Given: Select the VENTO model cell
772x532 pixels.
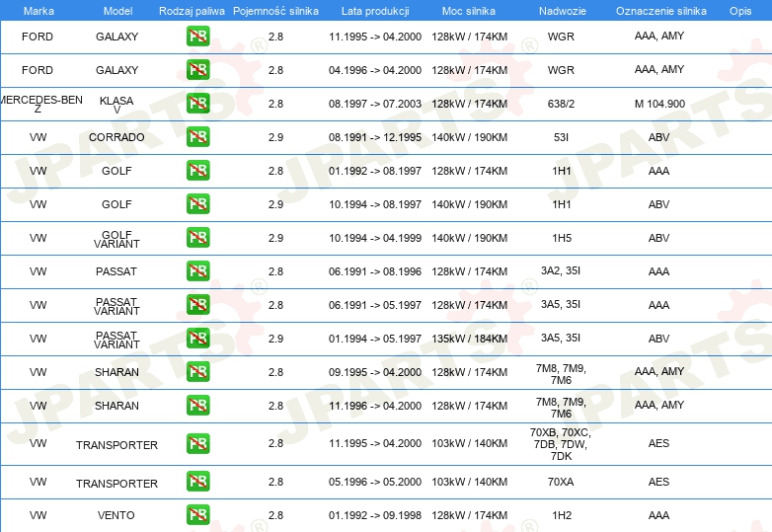Looking at the screenshot, I should (116, 515).
